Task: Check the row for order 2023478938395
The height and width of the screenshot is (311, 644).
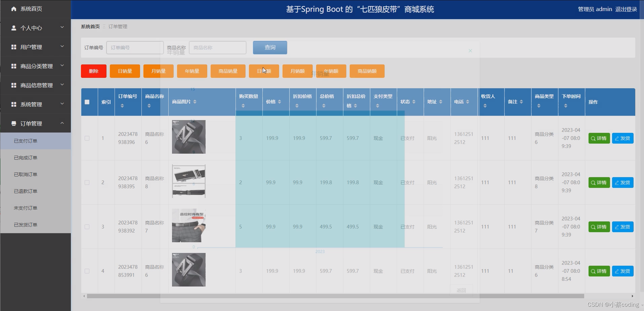Action: pos(87,183)
